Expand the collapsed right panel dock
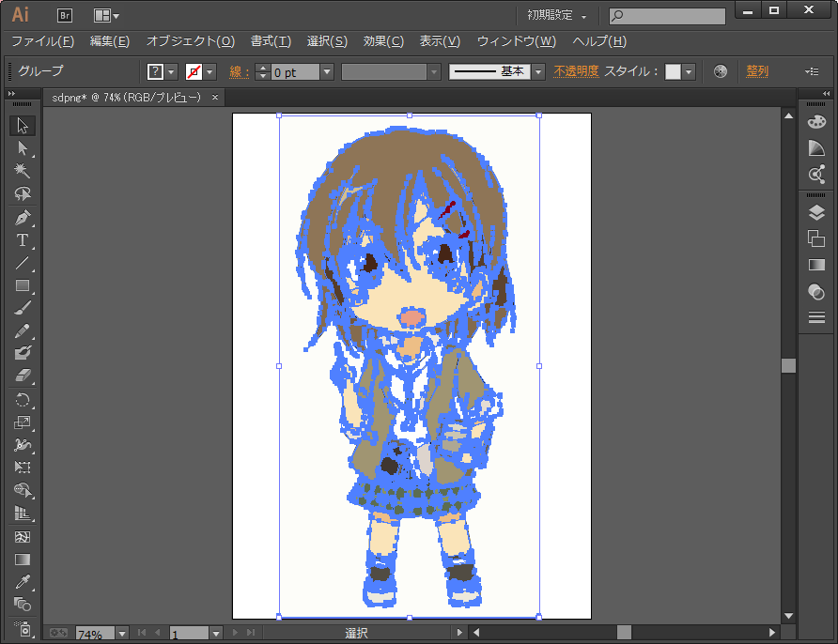Image resolution: width=838 pixels, height=644 pixels. point(827,94)
